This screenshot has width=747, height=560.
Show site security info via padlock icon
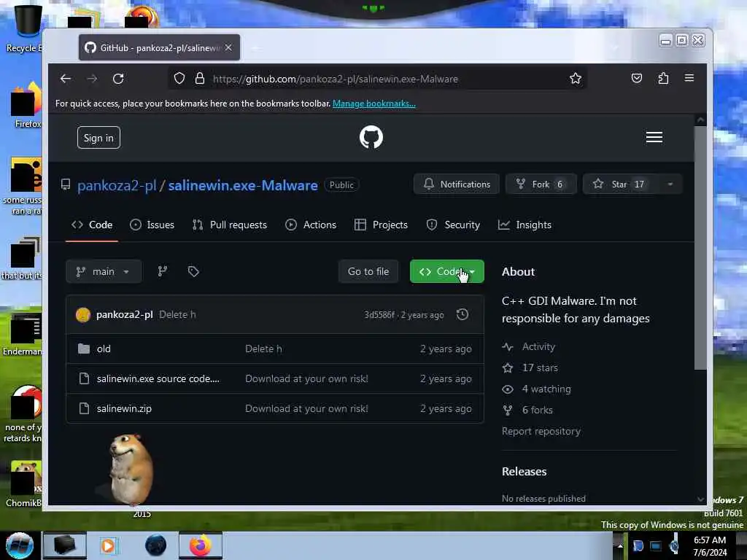[x=200, y=79]
